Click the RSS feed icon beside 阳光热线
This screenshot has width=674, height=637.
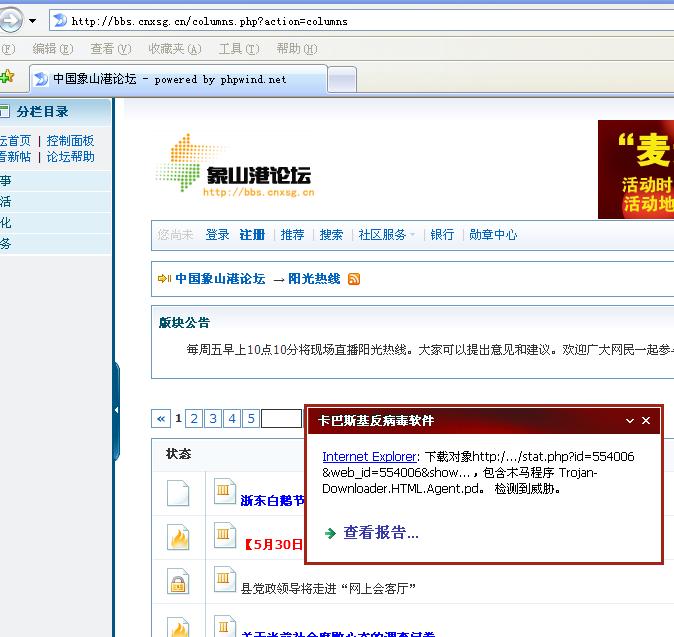[353, 279]
